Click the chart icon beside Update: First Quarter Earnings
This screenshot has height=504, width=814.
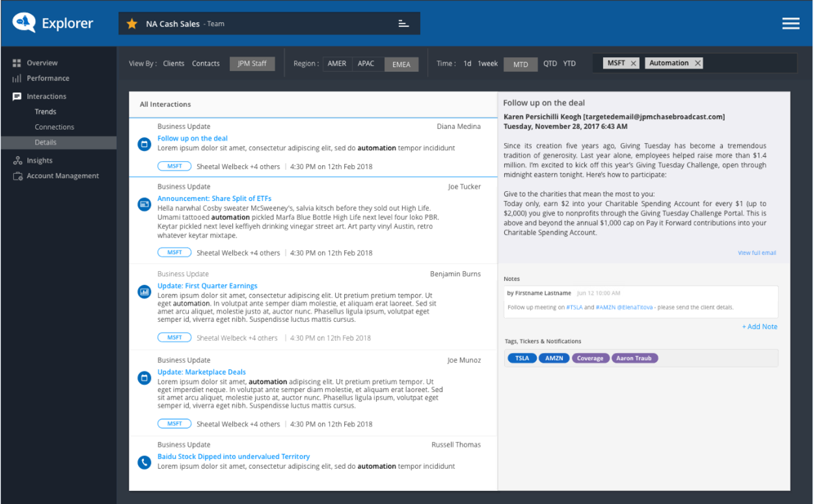[x=144, y=291]
